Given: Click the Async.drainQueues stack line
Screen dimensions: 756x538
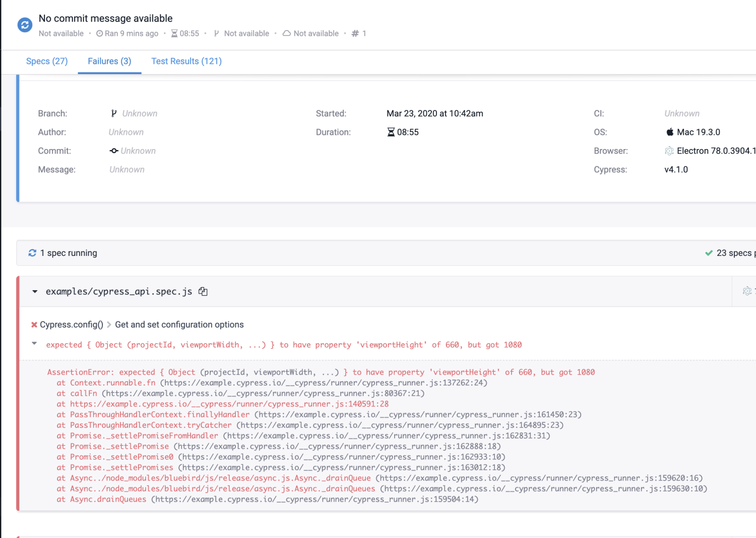Looking at the screenshot, I should pyautogui.click(x=268, y=499).
